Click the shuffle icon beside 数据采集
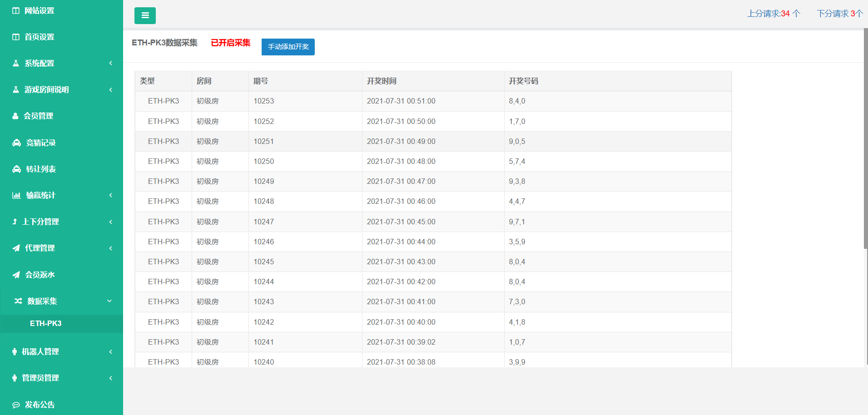 tap(18, 301)
